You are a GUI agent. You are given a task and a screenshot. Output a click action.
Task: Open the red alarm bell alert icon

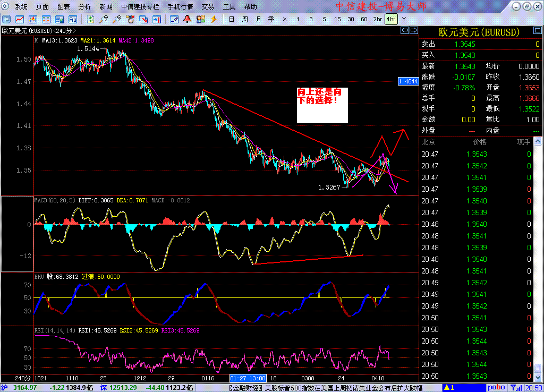pos(188,20)
